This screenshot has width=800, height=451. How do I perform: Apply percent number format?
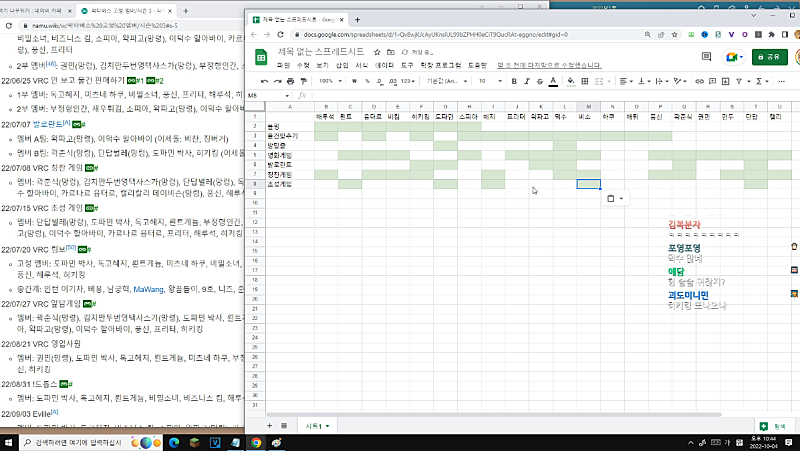point(367,81)
